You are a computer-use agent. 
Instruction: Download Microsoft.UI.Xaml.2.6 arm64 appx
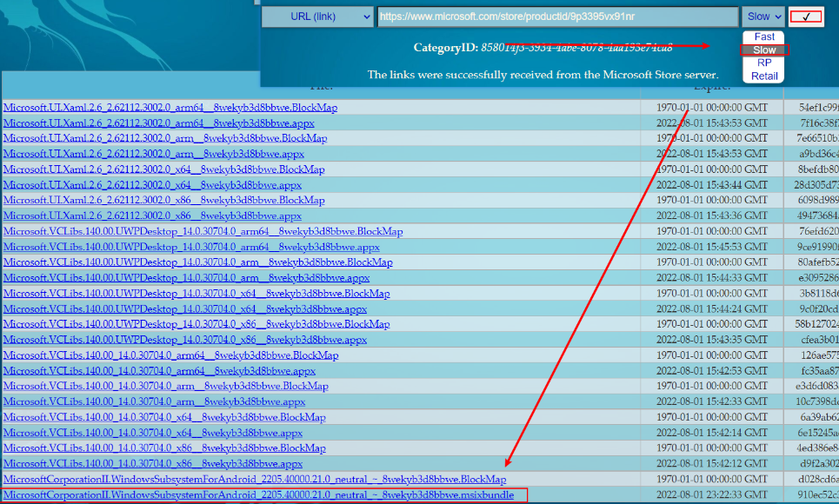click(x=159, y=123)
